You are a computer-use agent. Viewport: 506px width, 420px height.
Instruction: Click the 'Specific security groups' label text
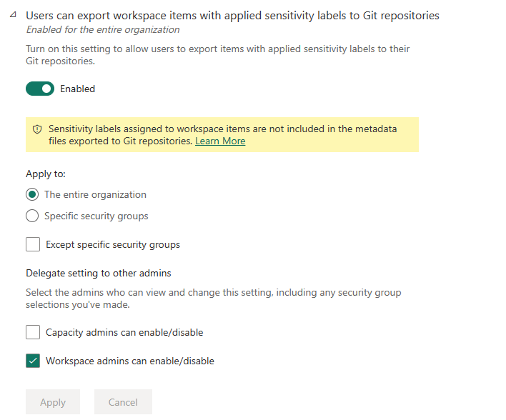pos(96,216)
